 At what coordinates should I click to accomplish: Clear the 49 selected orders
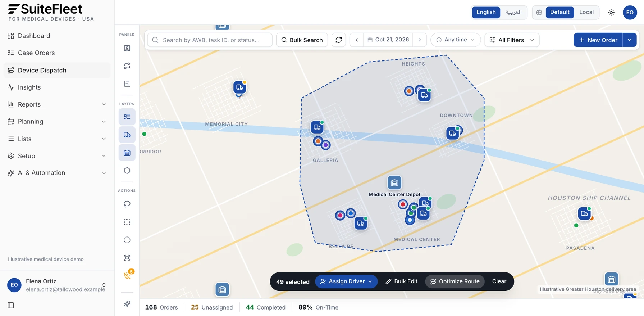[499, 281]
